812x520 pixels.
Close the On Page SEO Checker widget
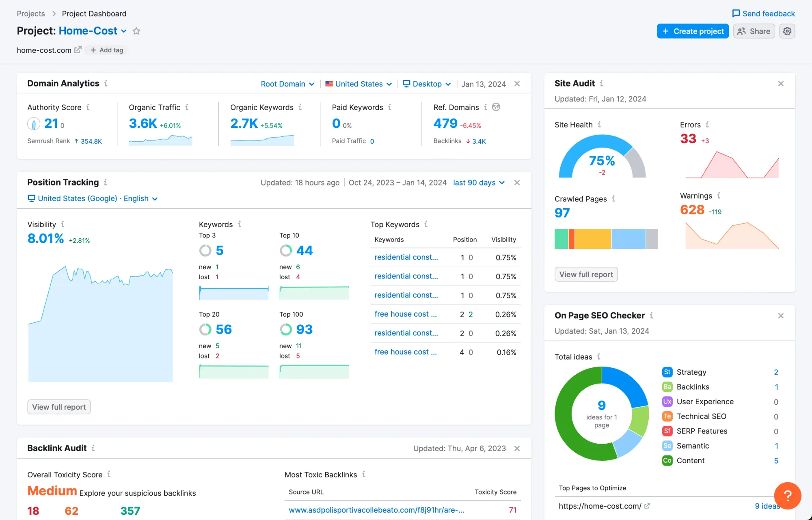tap(781, 316)
